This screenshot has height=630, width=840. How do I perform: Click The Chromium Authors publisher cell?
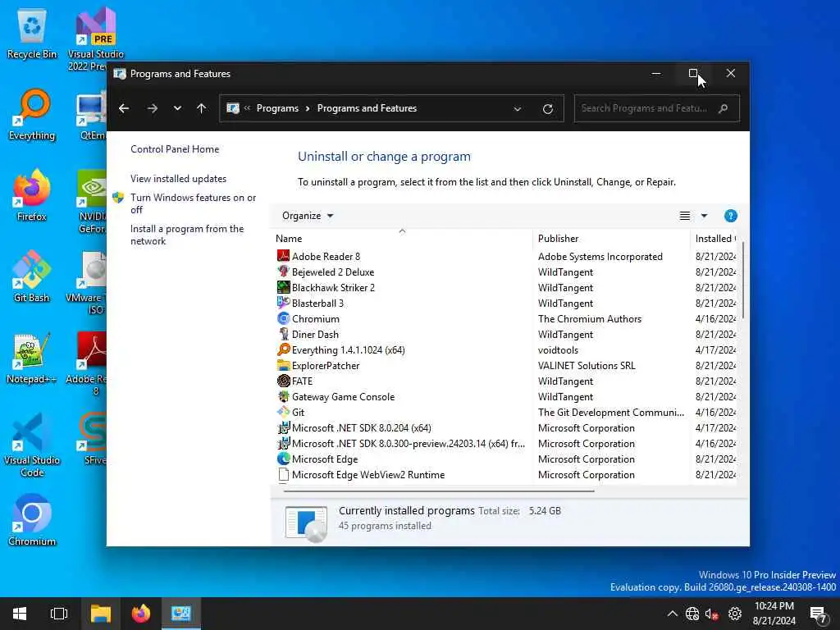(589, 319)
